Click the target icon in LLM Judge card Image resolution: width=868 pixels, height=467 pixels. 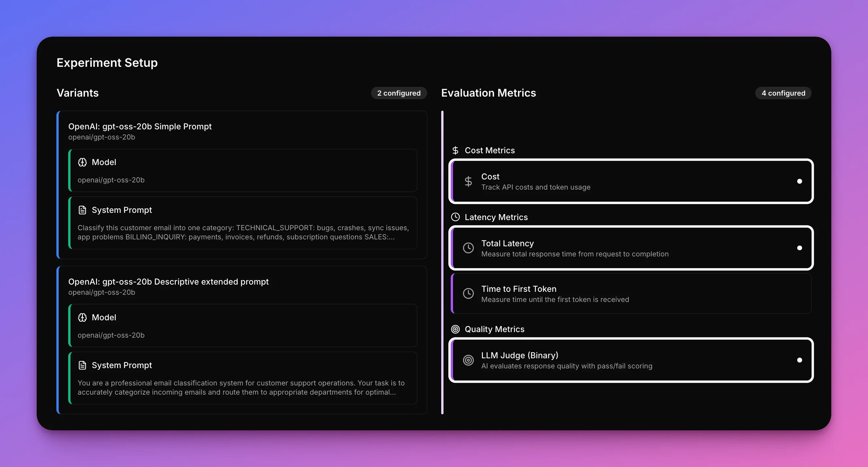[468, 360]
